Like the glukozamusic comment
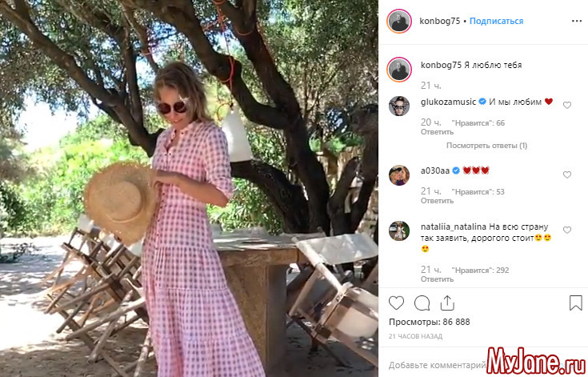This screenshot has height=377, width=588. point(567,106)
